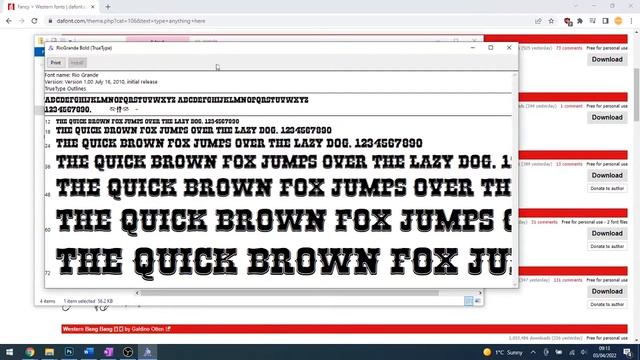
Task: Open 73 comments link on dafont page
Action: (569, 48)
